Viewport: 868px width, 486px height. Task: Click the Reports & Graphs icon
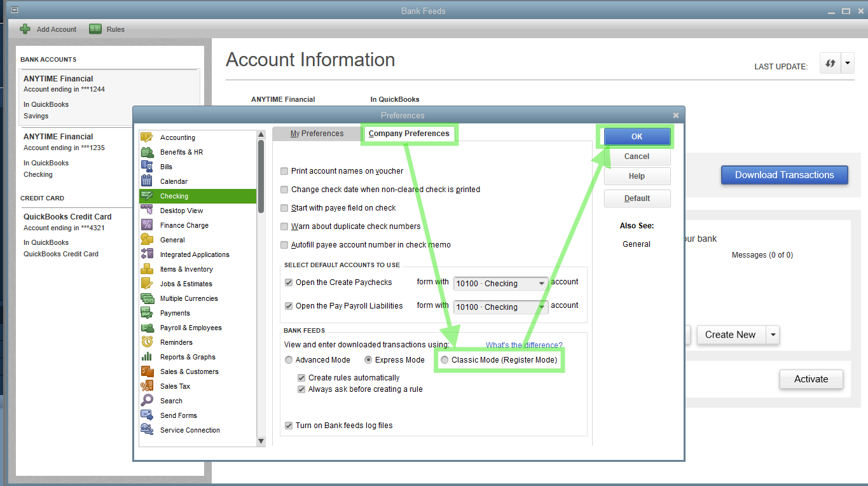pyautogui.click(x=147, y=357)
